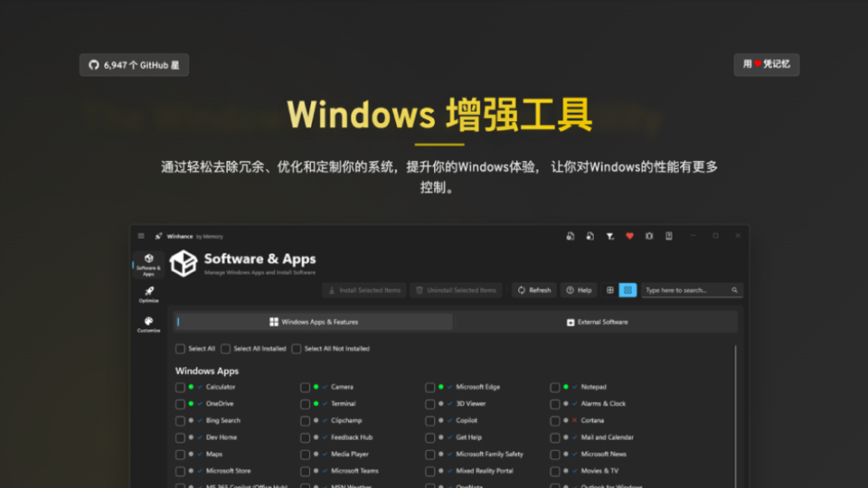The image size is (868, 488).
Task: Toggle the Select All checkbox
Action: click(x=180, y=349)
